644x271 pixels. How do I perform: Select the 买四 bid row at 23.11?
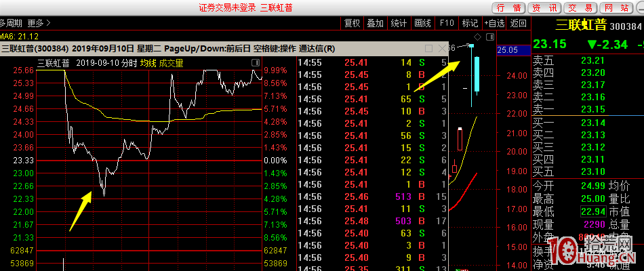pos(587,159)
